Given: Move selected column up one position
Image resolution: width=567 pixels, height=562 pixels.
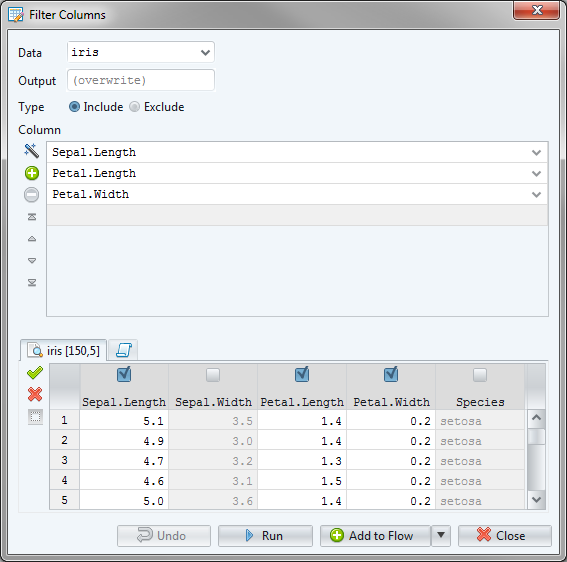Looking at the screenshot, I should [x=32, y=239].
